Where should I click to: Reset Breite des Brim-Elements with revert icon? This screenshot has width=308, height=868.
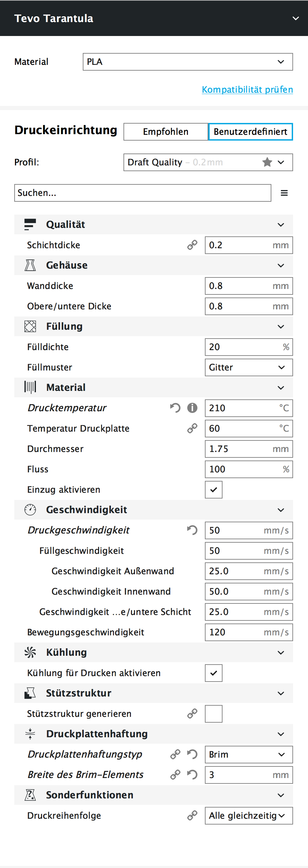tap(192, 774)
